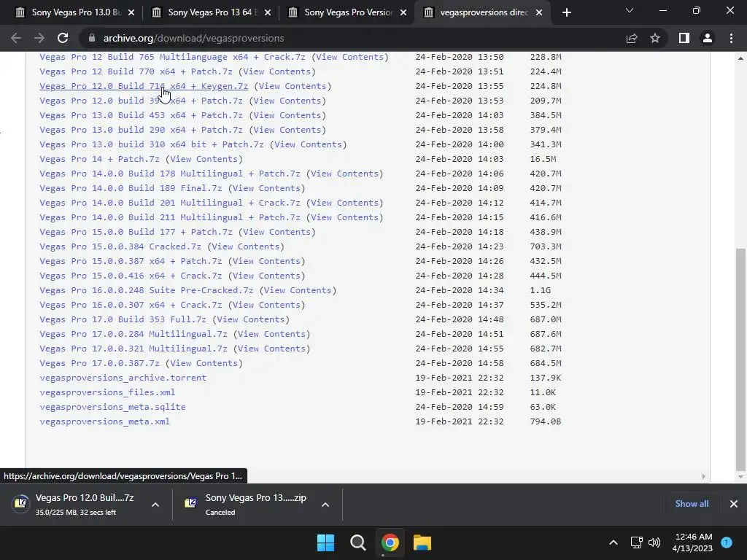Image resolution: width=747 pixels, height=560 pixels.
Task: View Contents of Vegas Pro 13.0 Build 453
Action: (287, 115)
